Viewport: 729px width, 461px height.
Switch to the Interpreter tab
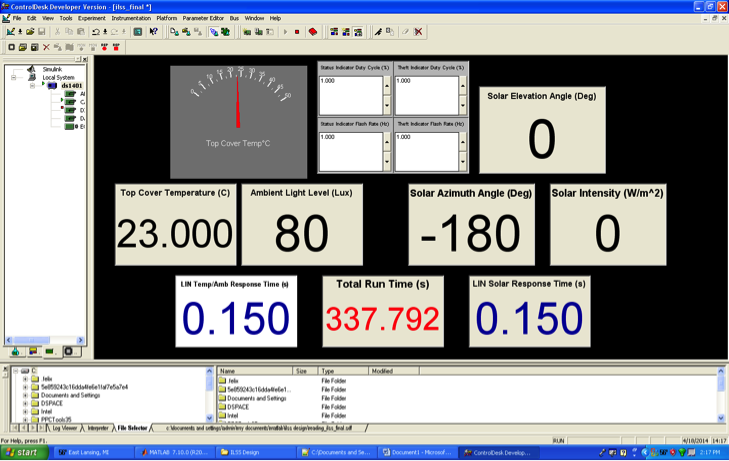coord(98,428)
